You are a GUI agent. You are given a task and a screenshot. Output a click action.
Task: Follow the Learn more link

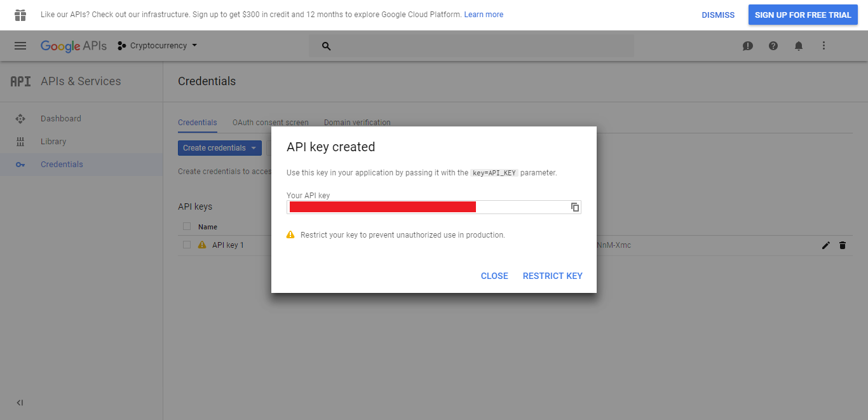pyautogui.click(x=484, y=14)
